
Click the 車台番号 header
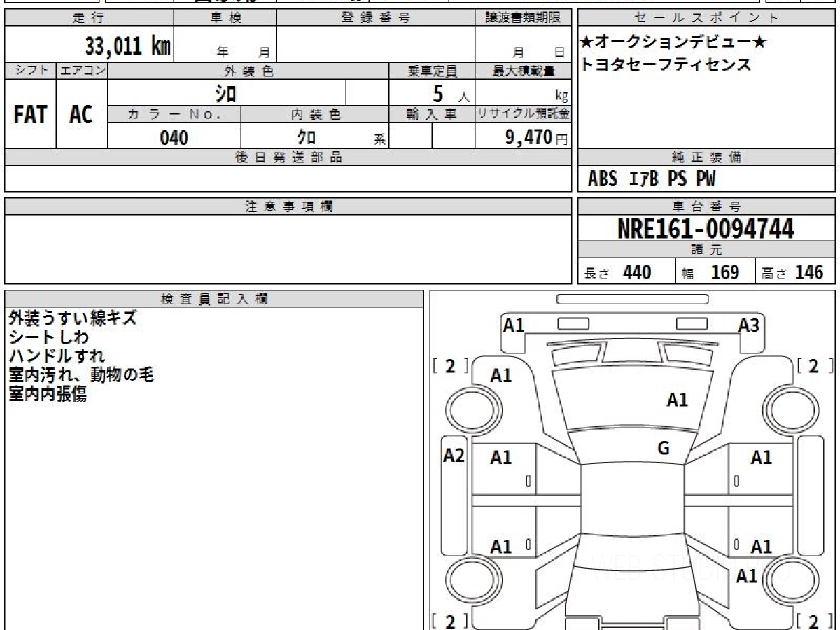706,206
